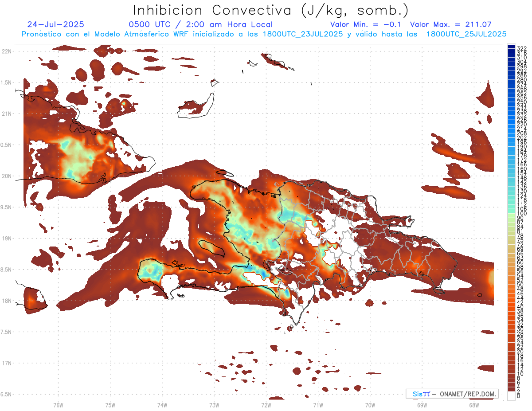Click the '0.5N' latitude label
The height and width of the screenshot is (411, 532).
click(x=6, y=145)
